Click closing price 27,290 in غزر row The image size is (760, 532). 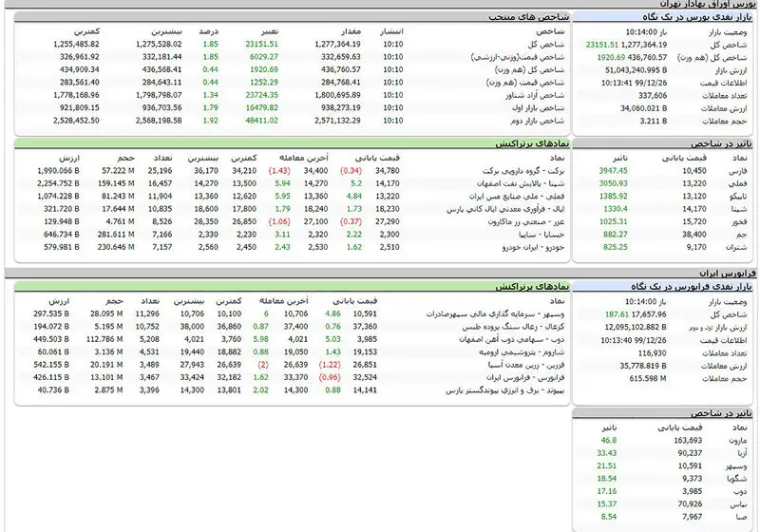pos(388,221)
